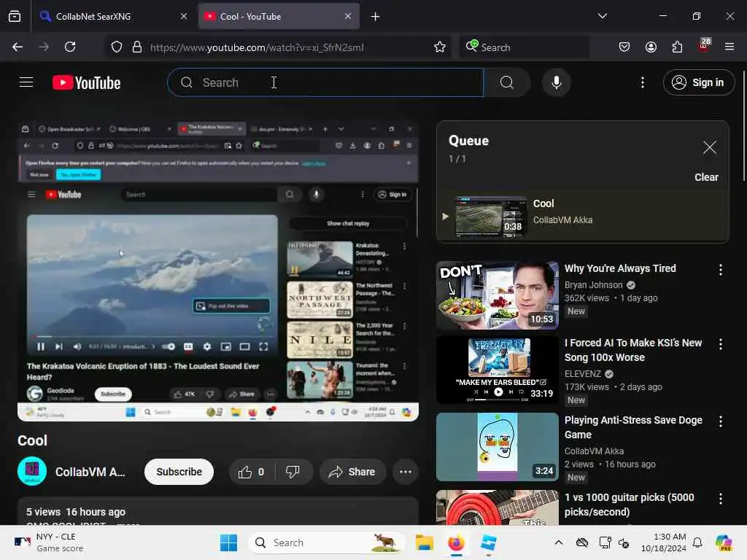Image resolution: width=747 pixels, height=560 pixels.
Task: Open options for 1 vs 1000 guitar picks
Action: pos(720,499)
